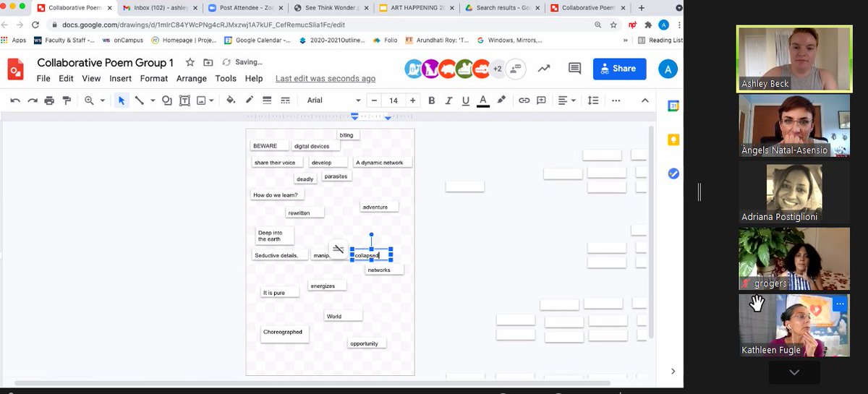Open the Tools menu
Viewport: 868px width, 394px height.
(x=226, y=78)
